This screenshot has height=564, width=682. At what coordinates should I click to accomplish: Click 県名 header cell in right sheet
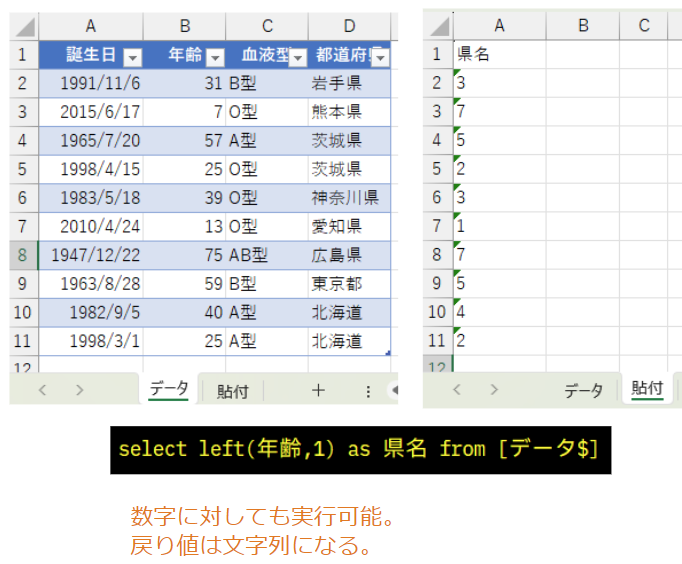point(499,54)
